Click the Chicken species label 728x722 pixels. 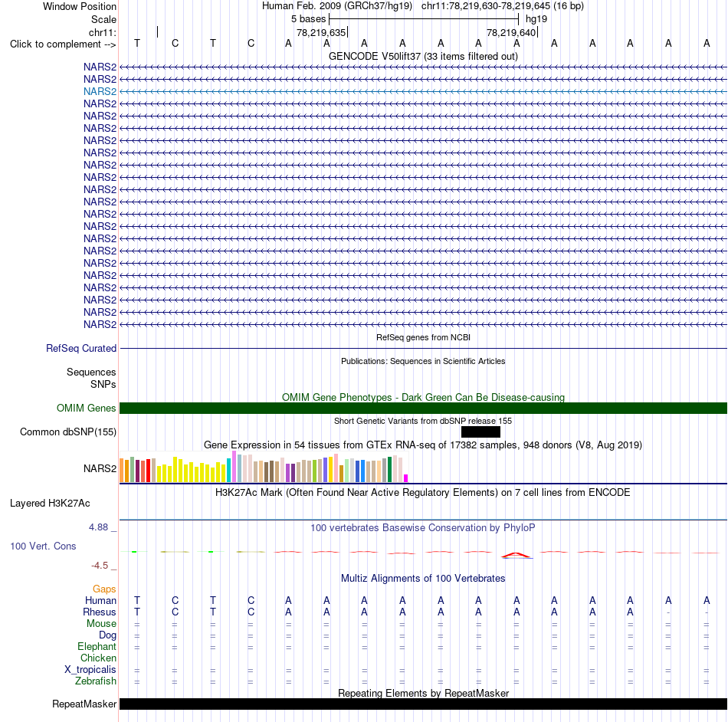[98, 658]
